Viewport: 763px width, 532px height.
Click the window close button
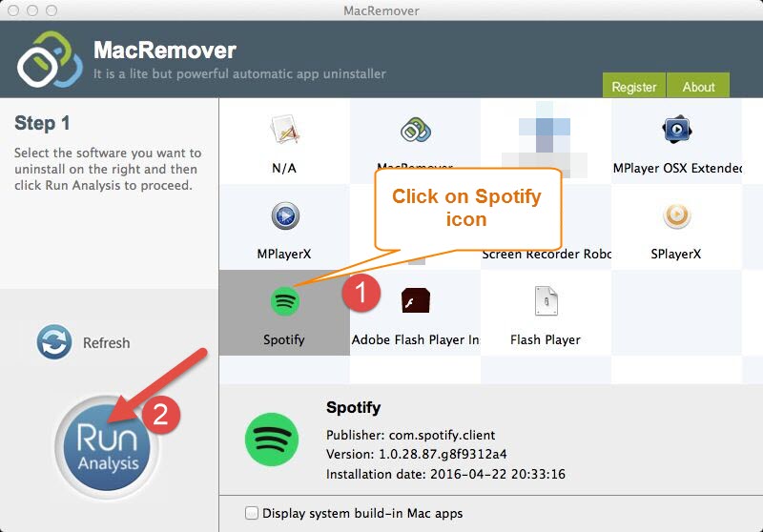(x=13, y=10)
